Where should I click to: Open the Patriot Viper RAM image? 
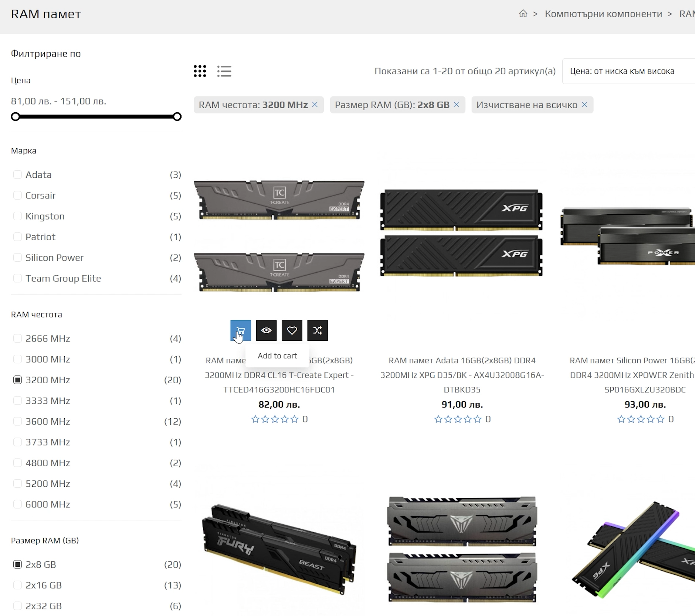(462, 549)
